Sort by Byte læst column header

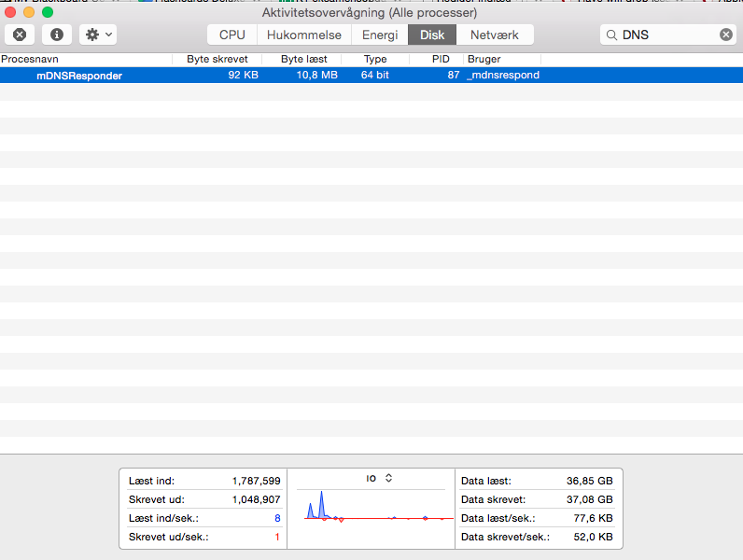coord(303,59)
